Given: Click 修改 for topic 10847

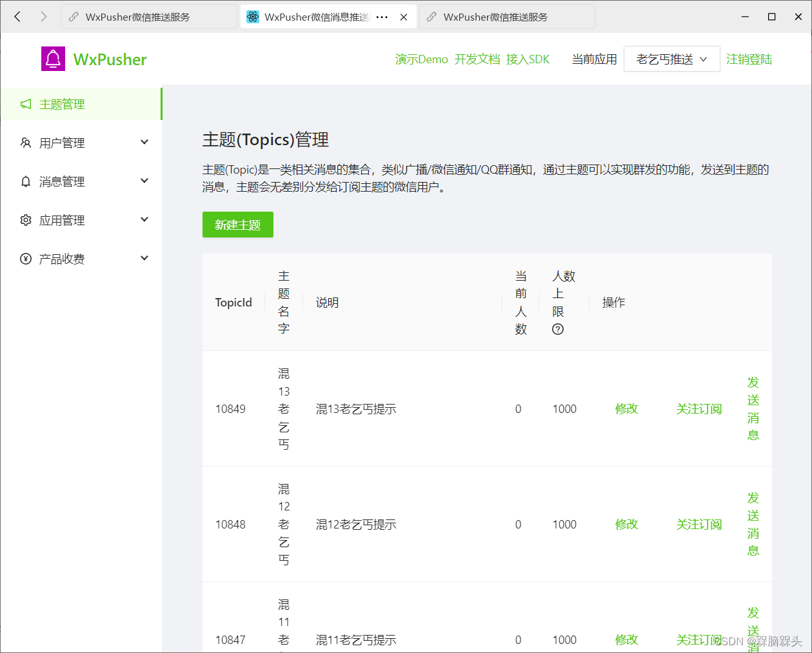Looking at the screenshot, I should click(x=626, y=639).
